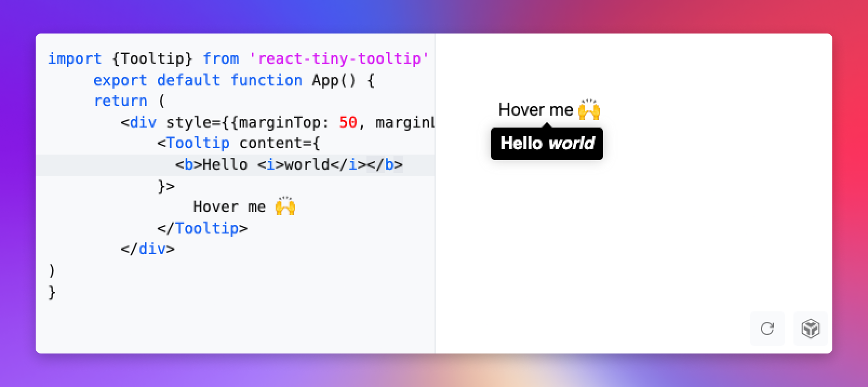Click the import line of code
The width and height of the screenshot is (868, 387).
pyautogui.click(x=238, y=58)
